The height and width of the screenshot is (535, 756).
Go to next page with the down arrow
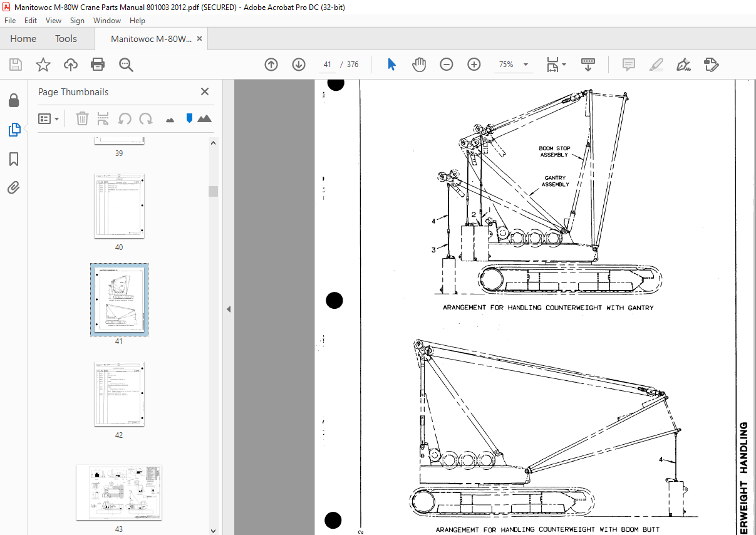299,65
